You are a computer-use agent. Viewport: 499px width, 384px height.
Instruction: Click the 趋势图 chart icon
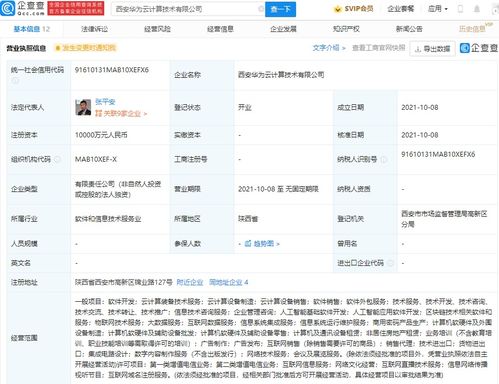(x=248, y=244)
